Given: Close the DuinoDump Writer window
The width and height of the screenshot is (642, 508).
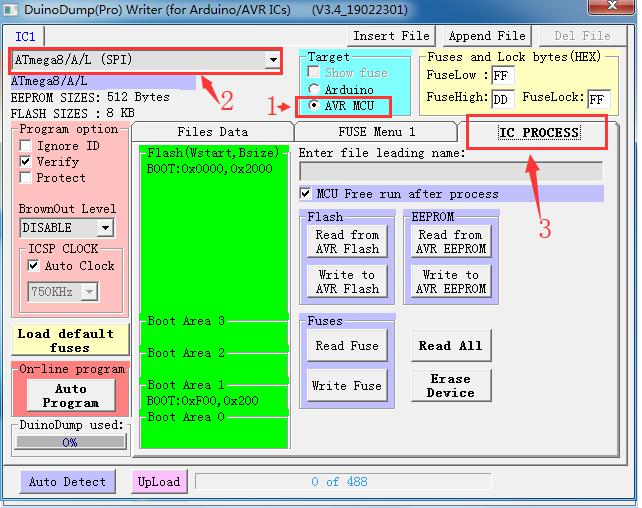Looking at the screenshot, I should click(611, 6).
